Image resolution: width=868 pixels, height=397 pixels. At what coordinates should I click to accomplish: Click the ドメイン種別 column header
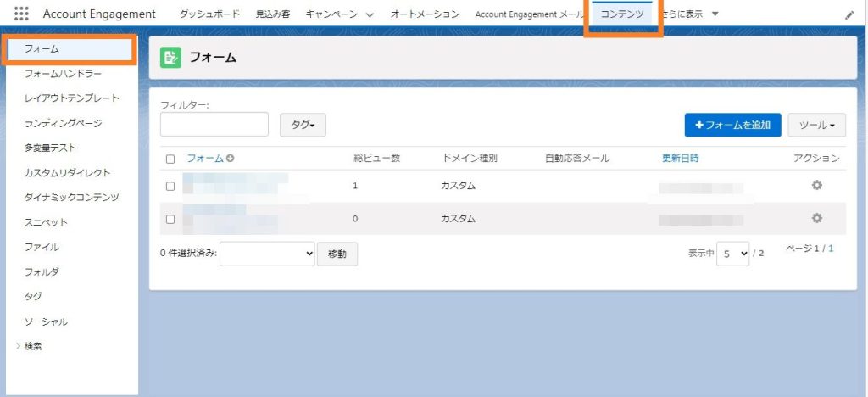[469, 159]
